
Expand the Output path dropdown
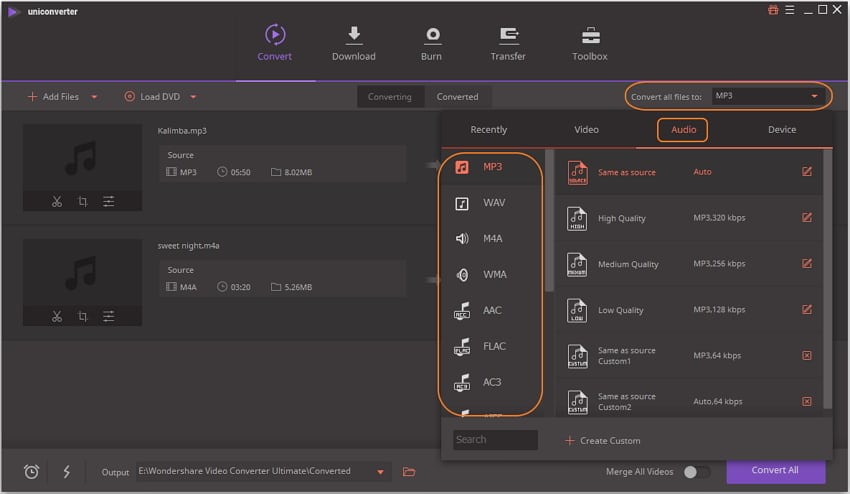pos(380,472)
